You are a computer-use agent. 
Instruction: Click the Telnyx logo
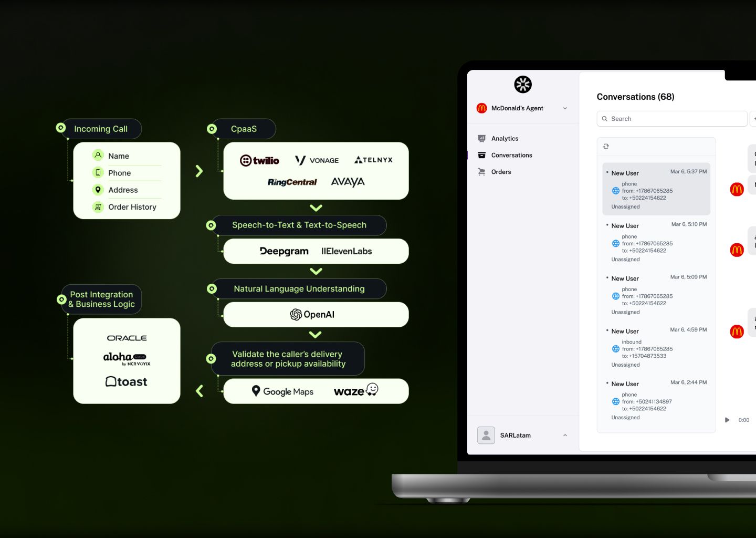[373, 160]
